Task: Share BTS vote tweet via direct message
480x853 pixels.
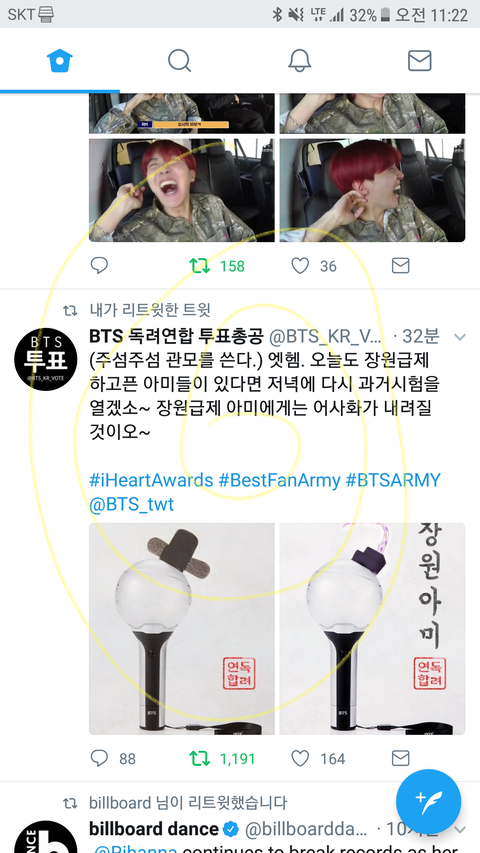Action: point(401,758)
